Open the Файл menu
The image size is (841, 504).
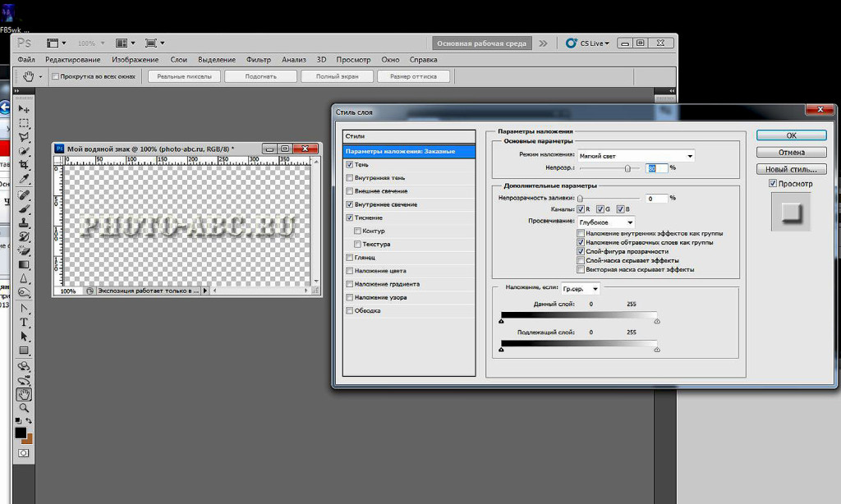[26, 60]
